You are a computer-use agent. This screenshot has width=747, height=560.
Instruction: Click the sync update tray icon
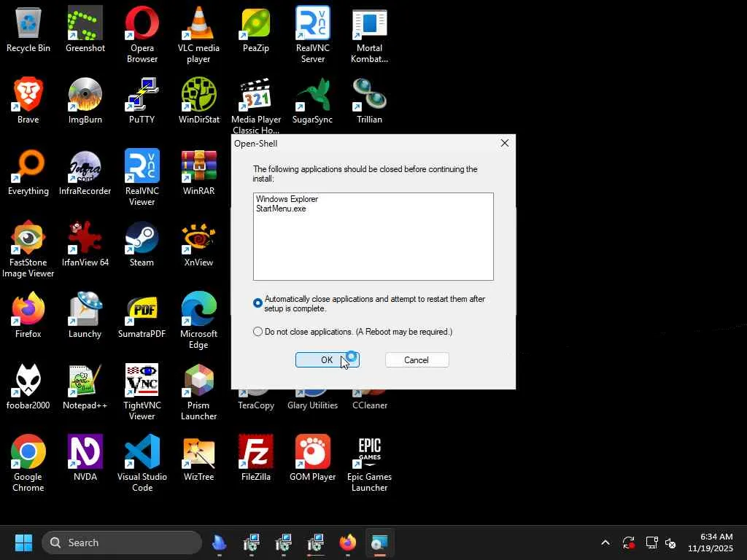point(628,542)
